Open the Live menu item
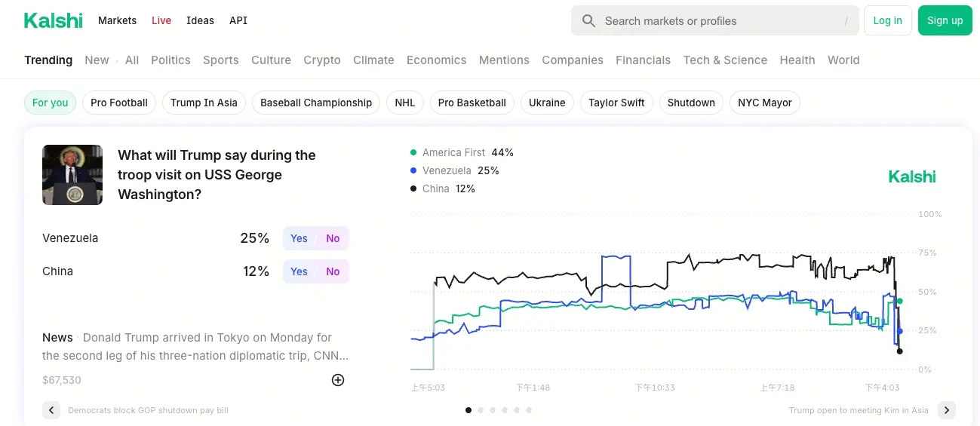The image size is (980, 426). coord(161,20)
